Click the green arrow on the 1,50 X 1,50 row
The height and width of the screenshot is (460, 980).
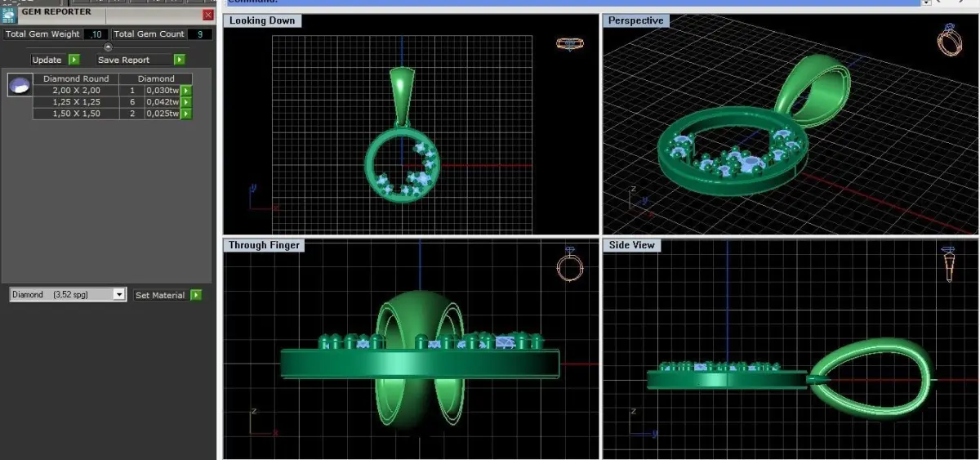pos(186,114)
